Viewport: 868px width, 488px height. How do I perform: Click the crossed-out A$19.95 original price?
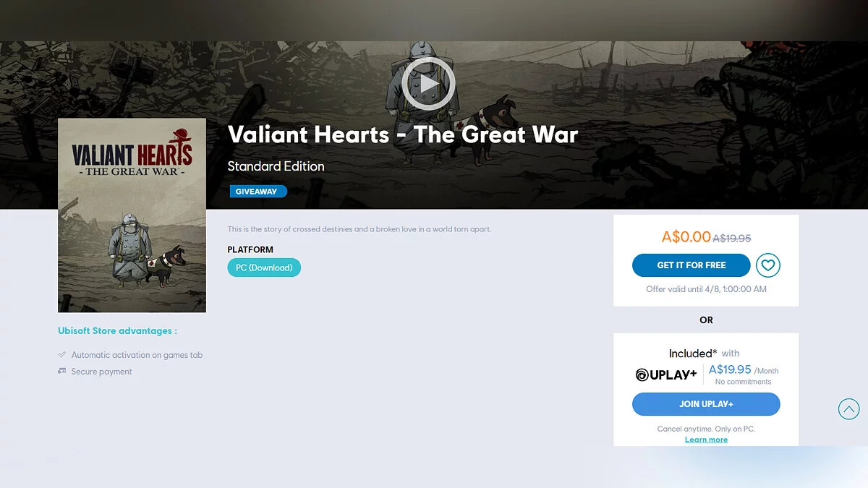[732, 238]
